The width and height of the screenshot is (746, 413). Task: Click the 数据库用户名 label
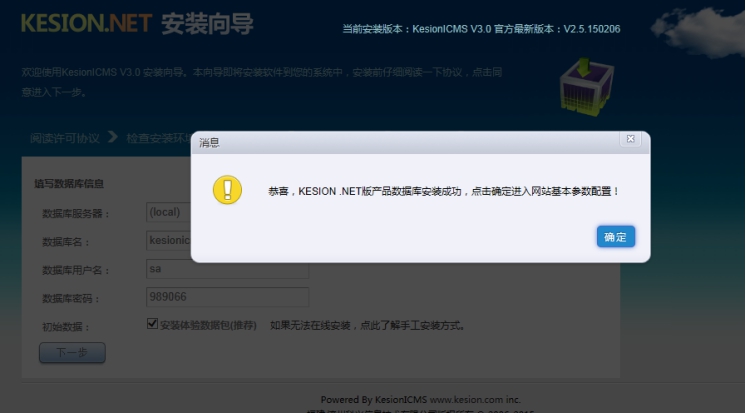pyautogui.click(x=76, y=270)
